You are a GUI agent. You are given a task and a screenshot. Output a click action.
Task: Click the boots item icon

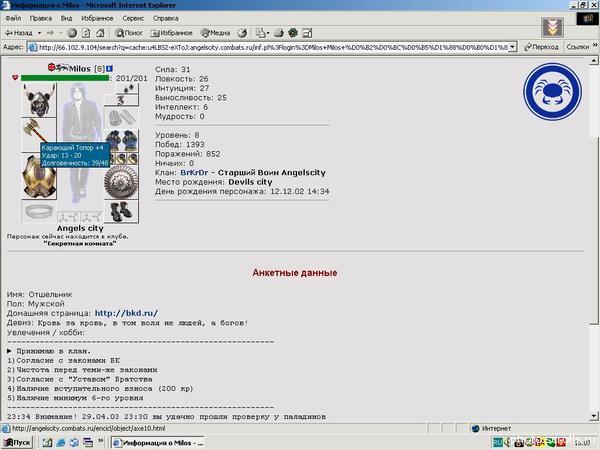tap(121, 212)
